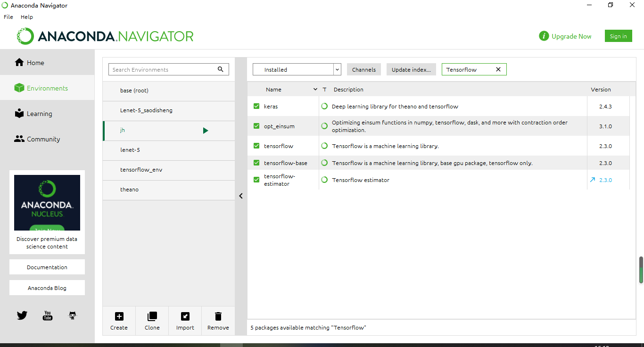Click the Sign in button
The width and height of the screenshot is (644, 347).
618,36
